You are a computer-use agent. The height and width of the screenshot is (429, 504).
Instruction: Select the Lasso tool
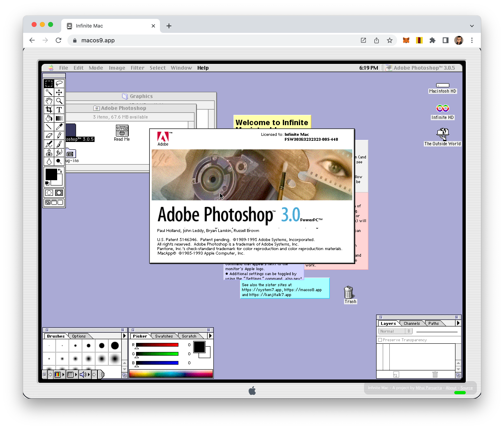pos(59,84)
